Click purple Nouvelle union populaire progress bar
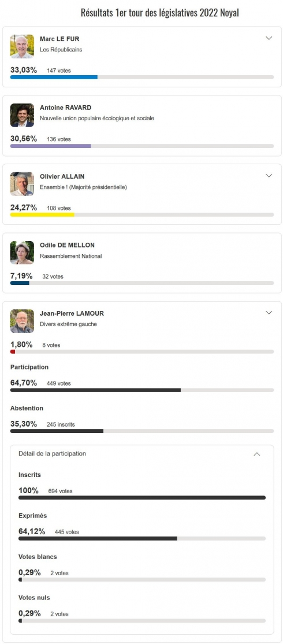Image resolution: width=283 pixels, height=644 pixels. [x=142, y=146]
